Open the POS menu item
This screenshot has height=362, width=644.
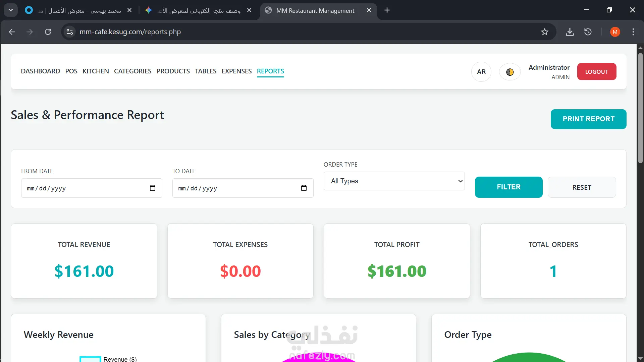pos(71,71)
